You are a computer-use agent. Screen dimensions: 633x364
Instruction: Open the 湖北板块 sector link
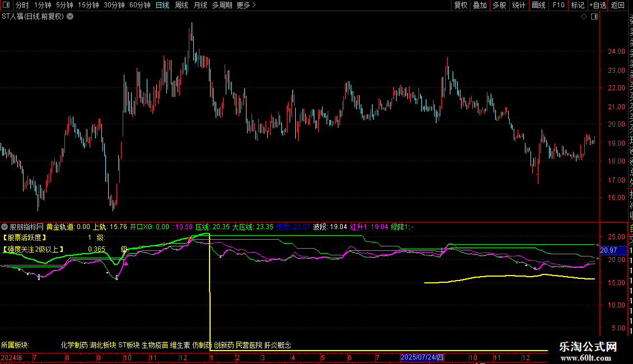click(x=103, y=346)
